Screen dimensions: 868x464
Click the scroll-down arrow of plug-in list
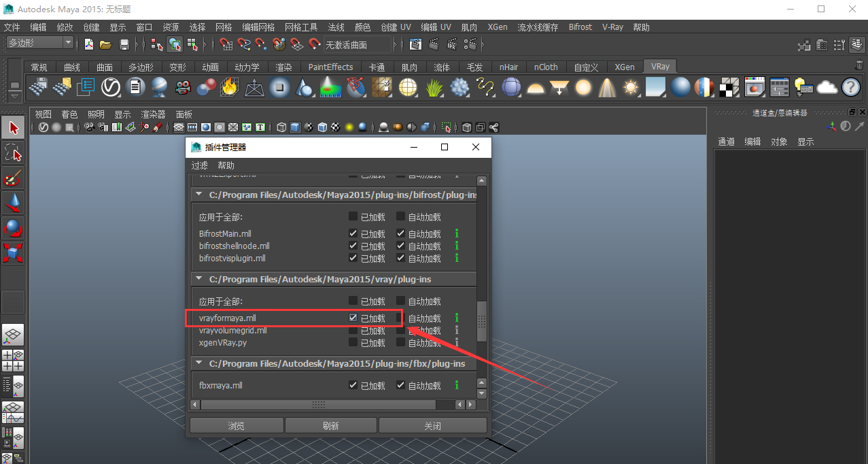pos(482,393)
